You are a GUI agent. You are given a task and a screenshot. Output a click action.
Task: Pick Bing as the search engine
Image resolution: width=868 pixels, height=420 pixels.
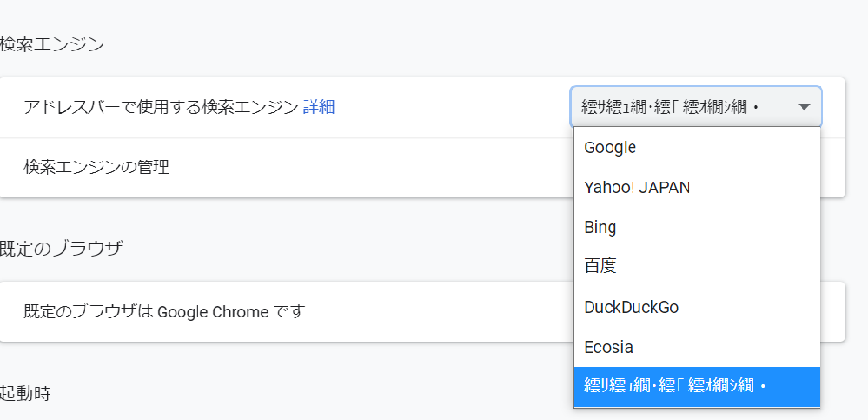[x=697, y=227]
